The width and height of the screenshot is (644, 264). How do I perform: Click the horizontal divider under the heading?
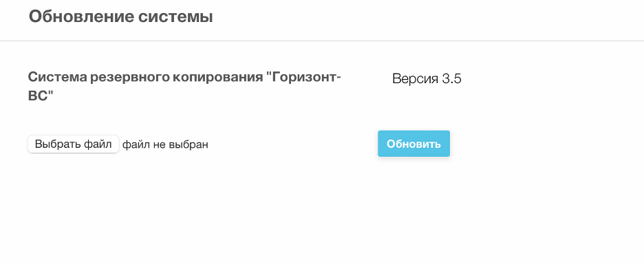322,41
